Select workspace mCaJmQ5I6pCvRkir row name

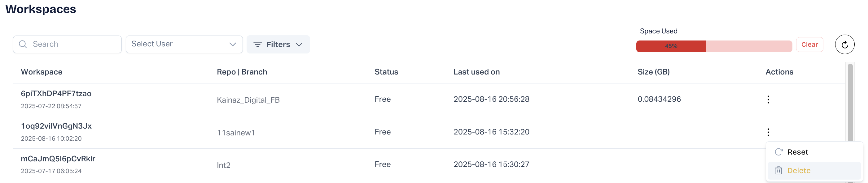coord(58,159)
